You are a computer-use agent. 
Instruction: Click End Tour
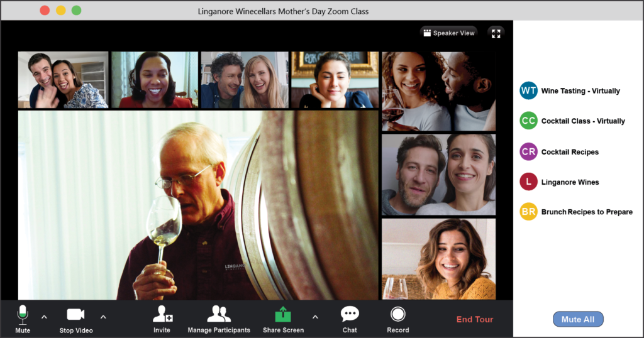click(x=475, y=319)
